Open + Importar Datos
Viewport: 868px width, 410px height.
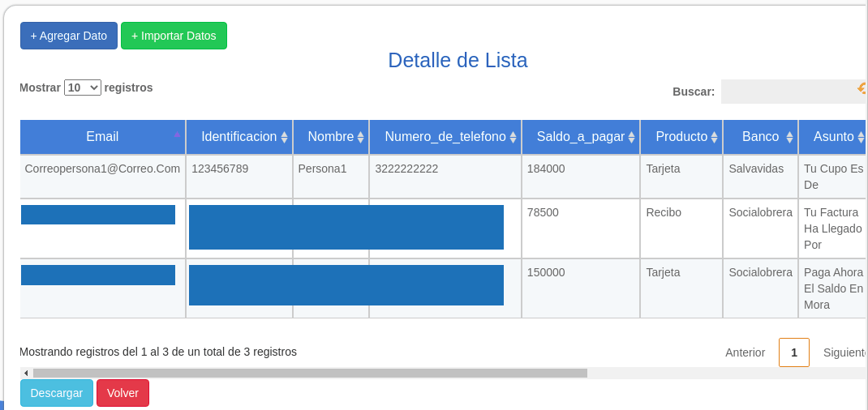[174, 36]
